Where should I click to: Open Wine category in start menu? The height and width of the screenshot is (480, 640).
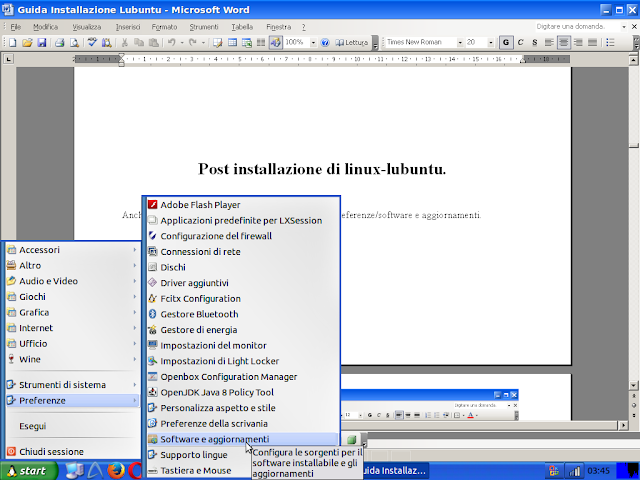pos(73,360)
